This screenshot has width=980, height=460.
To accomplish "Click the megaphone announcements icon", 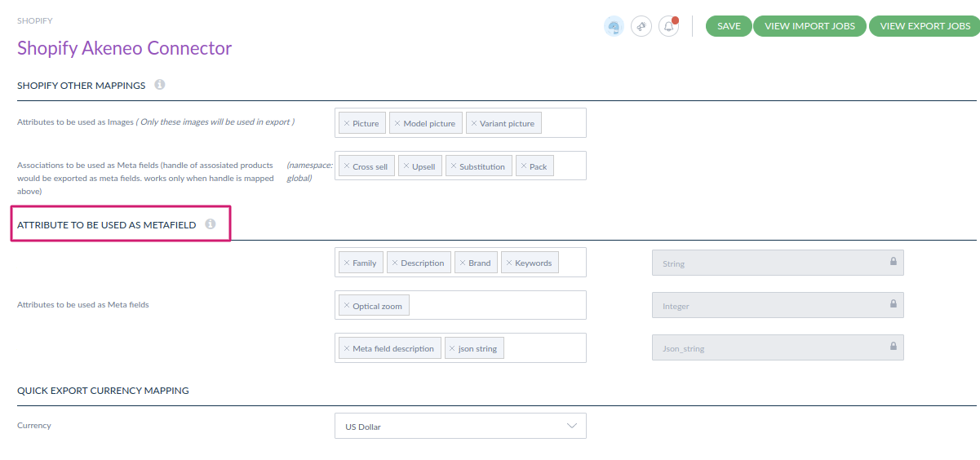I will 641,27.
